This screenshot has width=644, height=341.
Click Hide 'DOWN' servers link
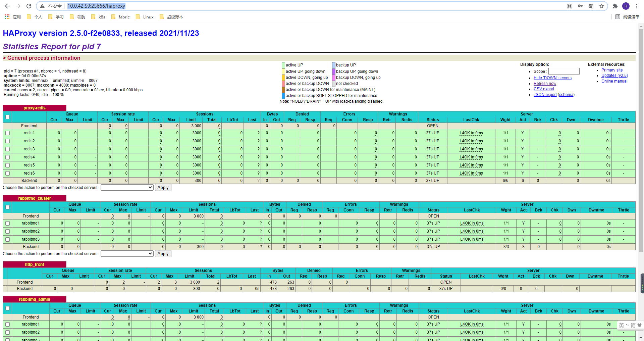(x=552, y=78)
